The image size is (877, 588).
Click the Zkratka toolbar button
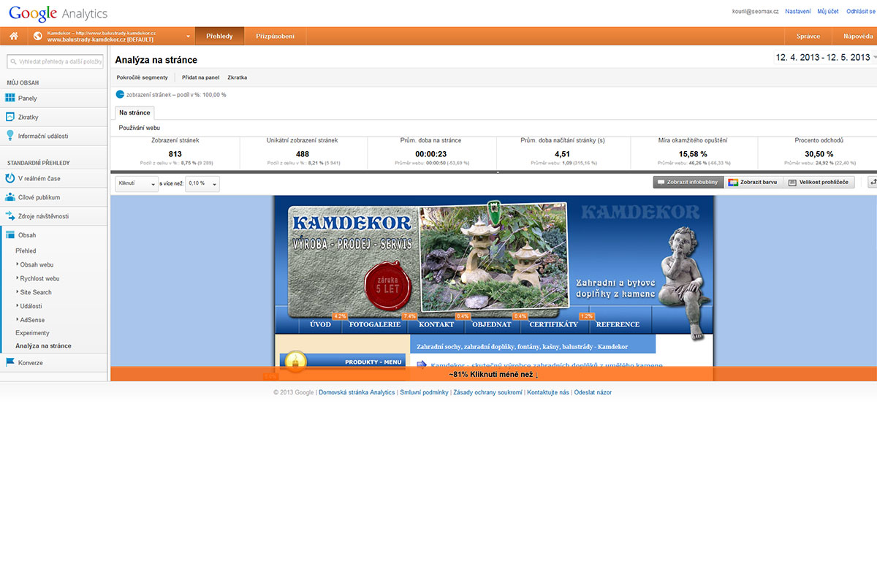[237, 77]
